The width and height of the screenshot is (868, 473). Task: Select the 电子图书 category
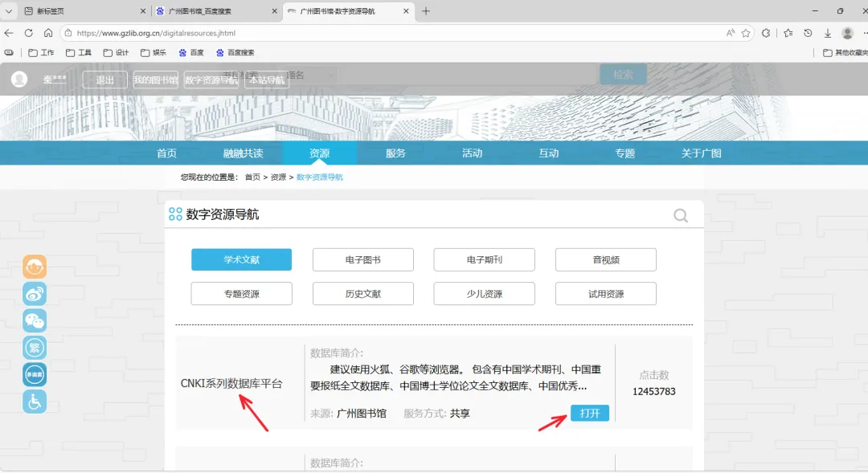click(363, 259)
